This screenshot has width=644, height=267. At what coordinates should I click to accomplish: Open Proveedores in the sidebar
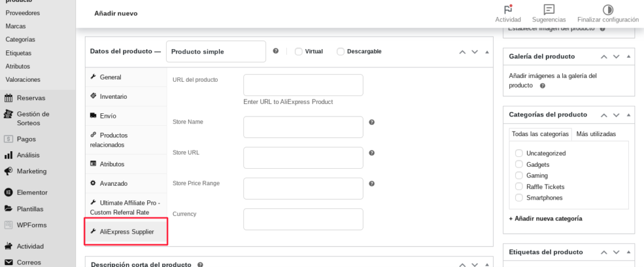coord(23,13)
